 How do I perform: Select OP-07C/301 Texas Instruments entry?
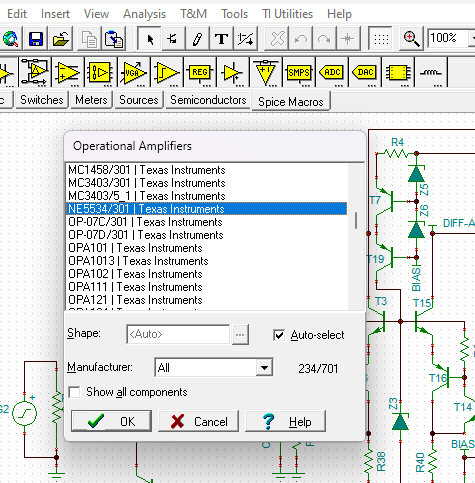[x=207, y=222]
